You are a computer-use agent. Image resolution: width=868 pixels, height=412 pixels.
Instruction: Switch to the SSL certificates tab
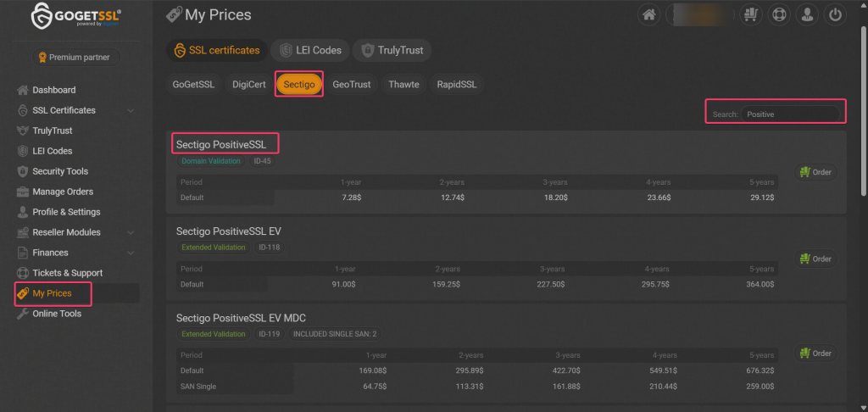216,50
